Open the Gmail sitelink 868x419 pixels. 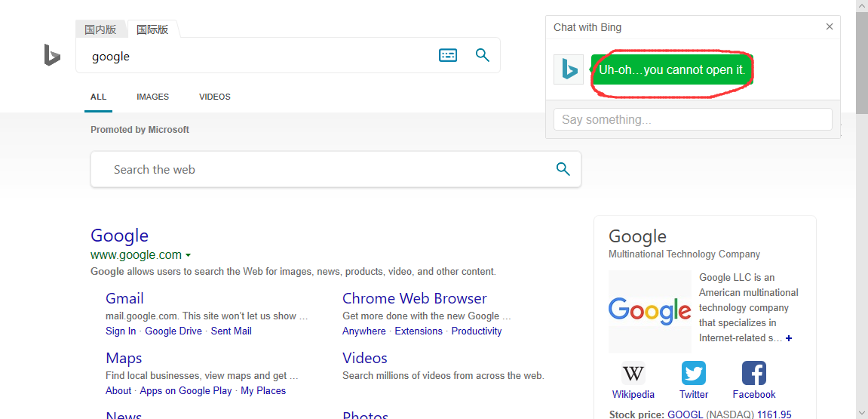124,298
